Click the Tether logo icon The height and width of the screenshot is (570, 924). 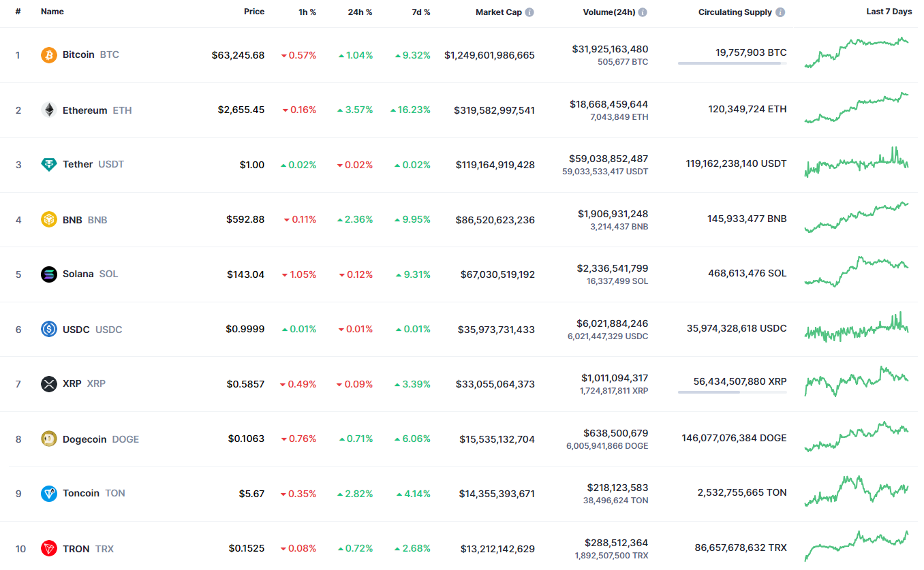click(x=48, y=164)
